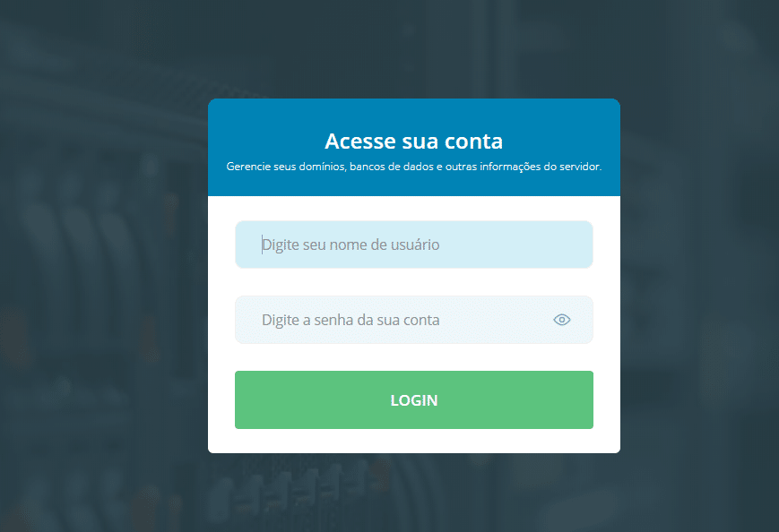Viewport: 779px width, 532px height.
Task: Show the password using the eye icon
Action: [561, 320]
